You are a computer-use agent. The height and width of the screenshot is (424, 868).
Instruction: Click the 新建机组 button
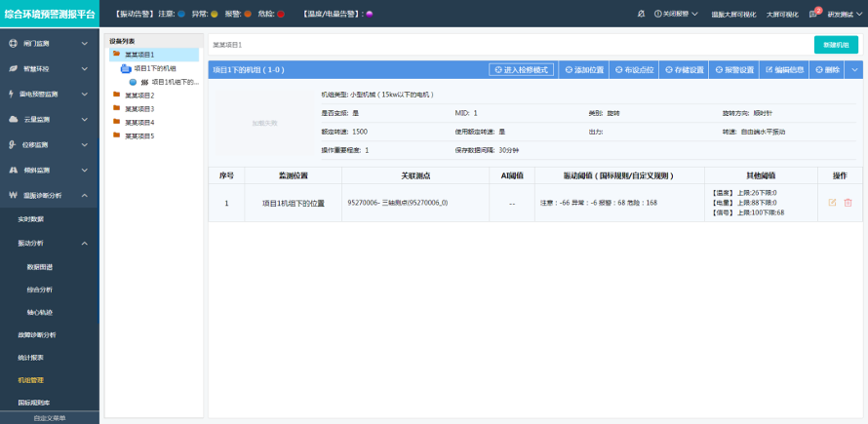[836, 44]
